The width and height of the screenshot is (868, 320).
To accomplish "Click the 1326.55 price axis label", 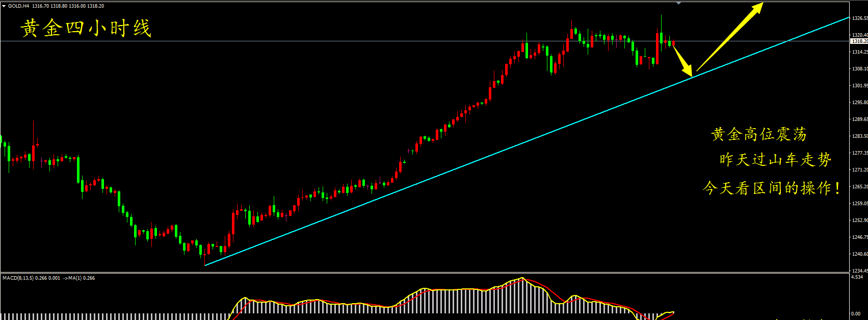I will tap(860, 18).
